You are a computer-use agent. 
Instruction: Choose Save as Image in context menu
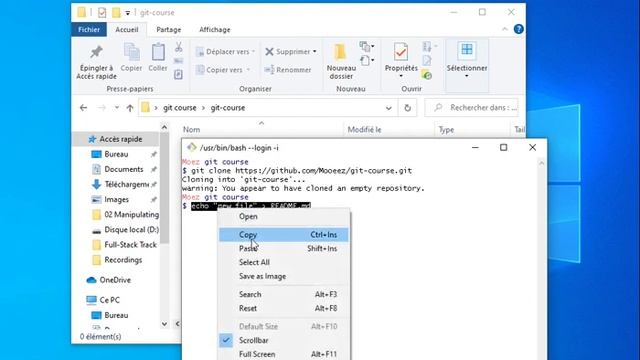(x=284, y=276)
